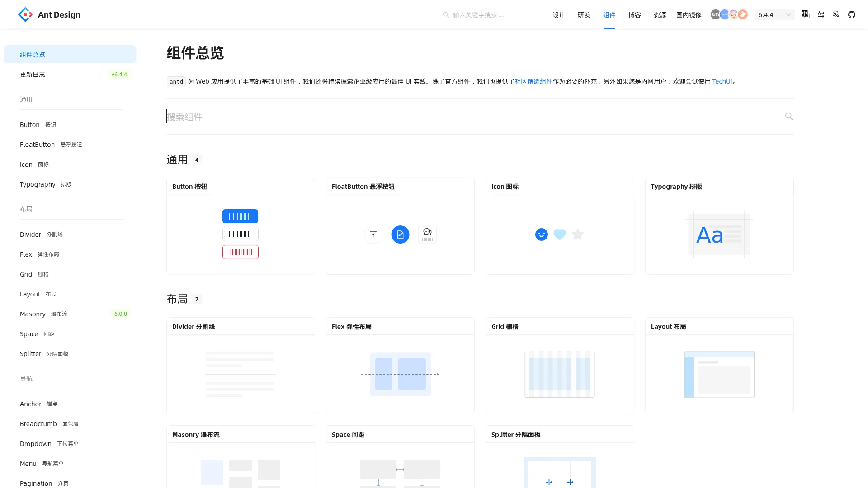
Task: Focus the header keyword search input
Action: (493, 15)
